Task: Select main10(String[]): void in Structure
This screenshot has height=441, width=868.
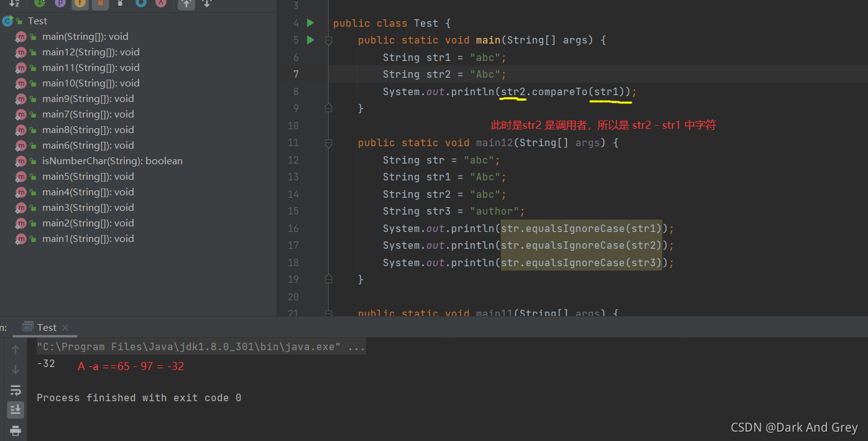Action: tap(91, 83)
